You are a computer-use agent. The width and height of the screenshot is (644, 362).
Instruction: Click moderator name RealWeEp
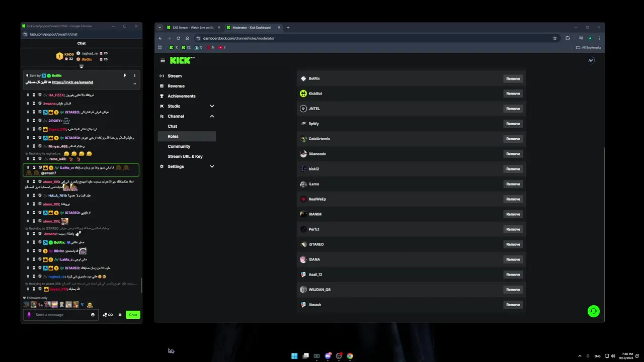click(x=317, y=199)
